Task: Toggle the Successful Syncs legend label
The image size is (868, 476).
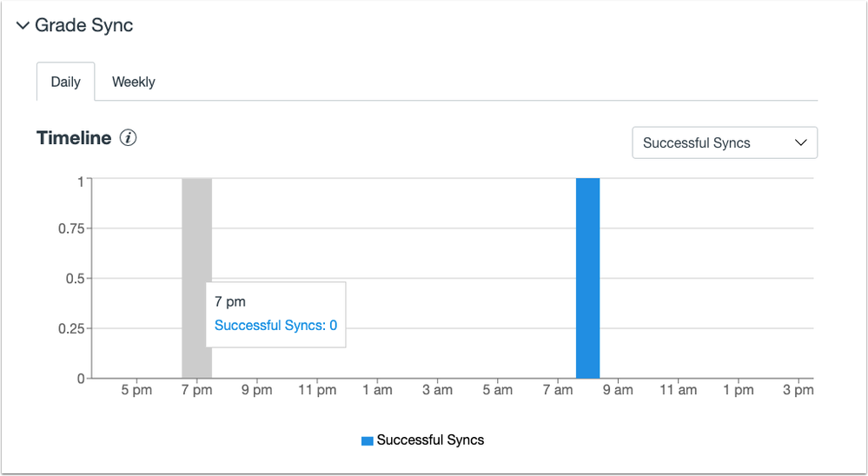Action: click(x=430, y=440)
